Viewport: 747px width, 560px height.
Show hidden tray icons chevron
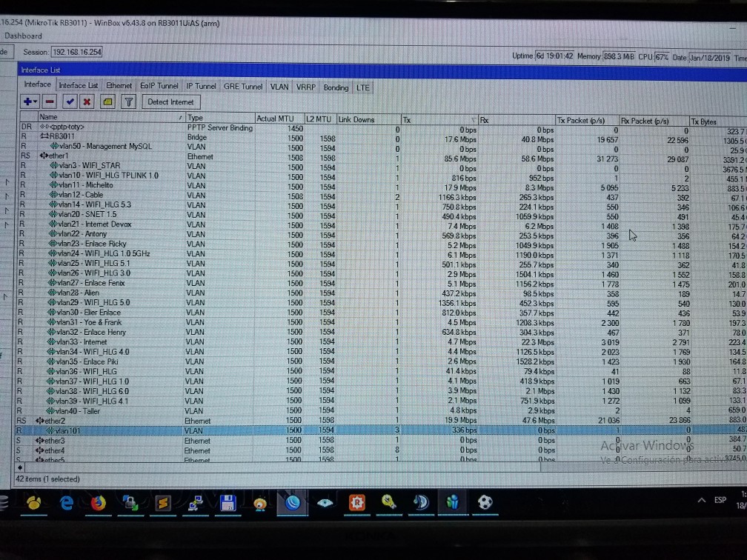(x=701, y=500)
